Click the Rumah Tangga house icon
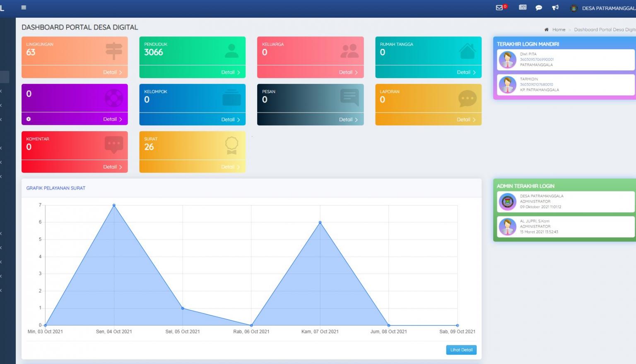Image resolution: width=636 pixels, height=364 pixels. pos(467,51)
